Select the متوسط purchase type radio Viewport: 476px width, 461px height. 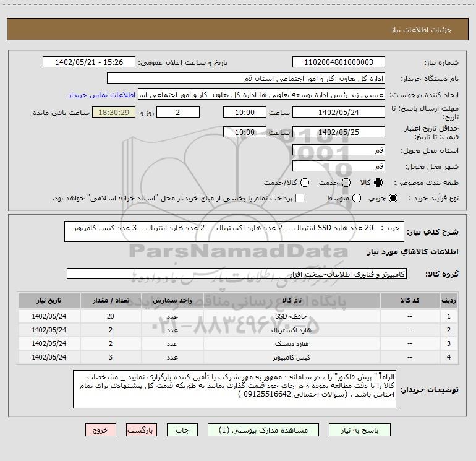pyautogui.click(x=357, y=198)
